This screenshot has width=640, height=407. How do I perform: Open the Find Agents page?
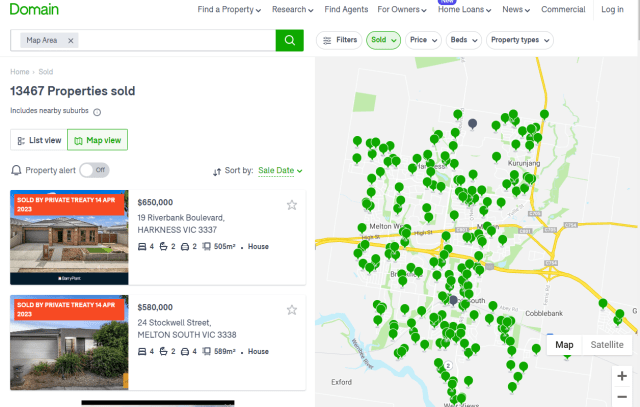tap(346, 9)
